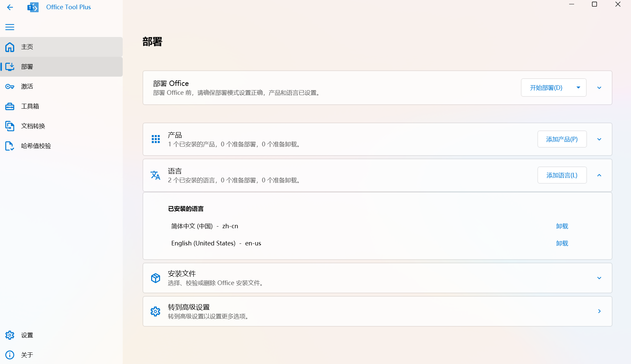Screen dimensions: 631x364
Task: Uninstall English (United States) language via 卸载 link
Action: point(561,243)
